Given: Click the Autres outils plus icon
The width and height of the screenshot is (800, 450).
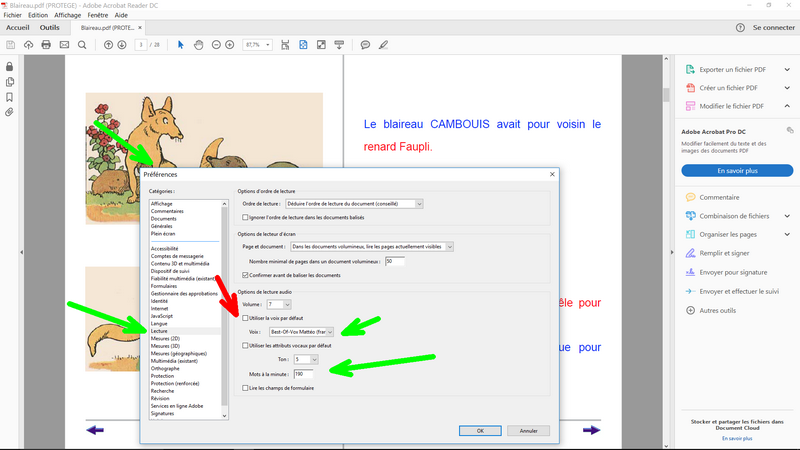Looking at the screenshot, I should pos(690,310).
